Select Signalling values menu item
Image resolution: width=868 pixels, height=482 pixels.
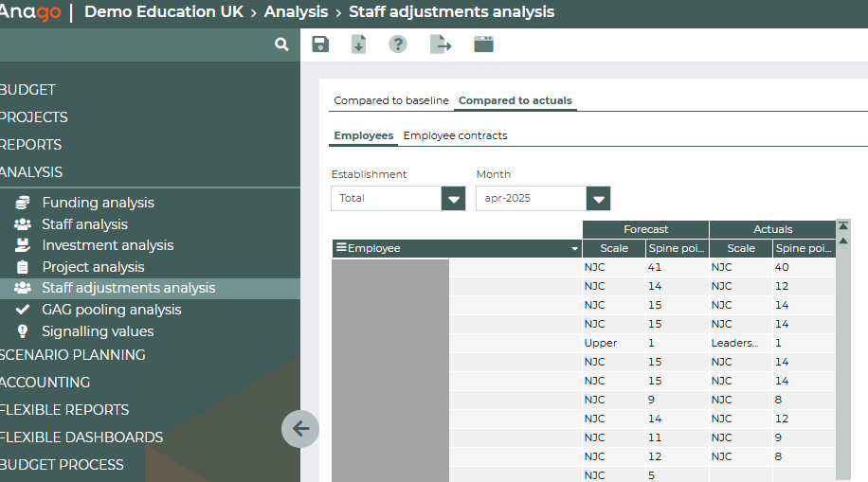pos(97,331)
